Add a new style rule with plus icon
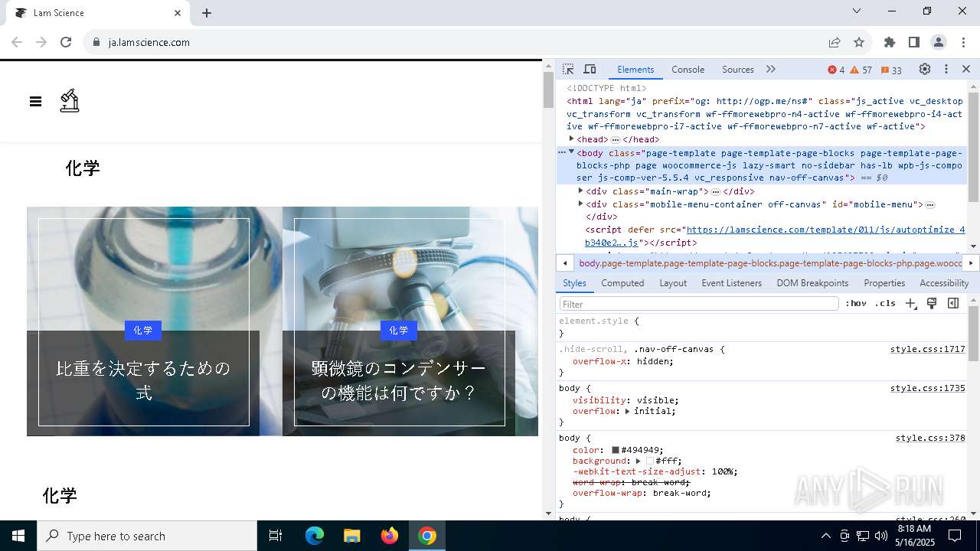 910,304
